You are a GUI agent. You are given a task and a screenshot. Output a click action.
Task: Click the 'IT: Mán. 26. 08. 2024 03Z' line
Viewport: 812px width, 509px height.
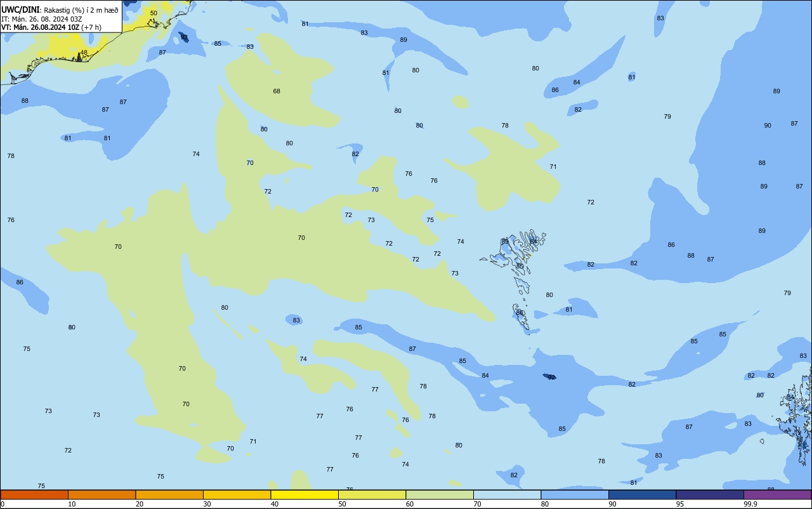click(43, 19)
